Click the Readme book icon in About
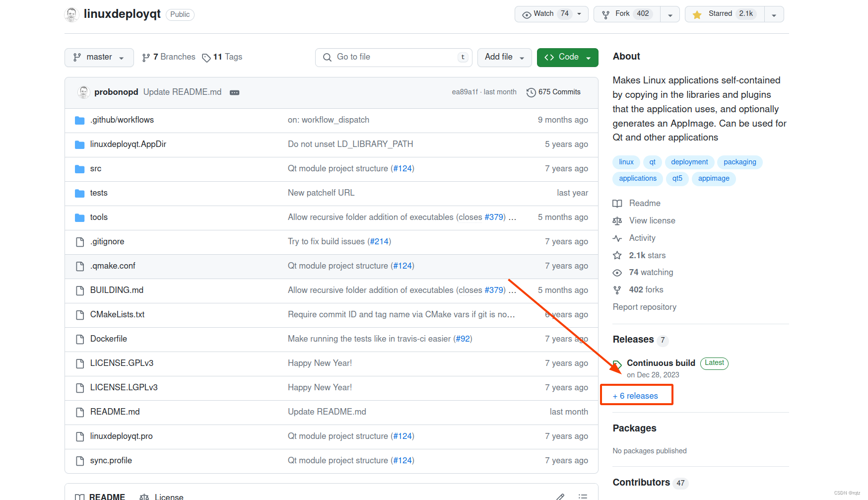868x500 pixels. pyautogui.click(x=617, y=204)
